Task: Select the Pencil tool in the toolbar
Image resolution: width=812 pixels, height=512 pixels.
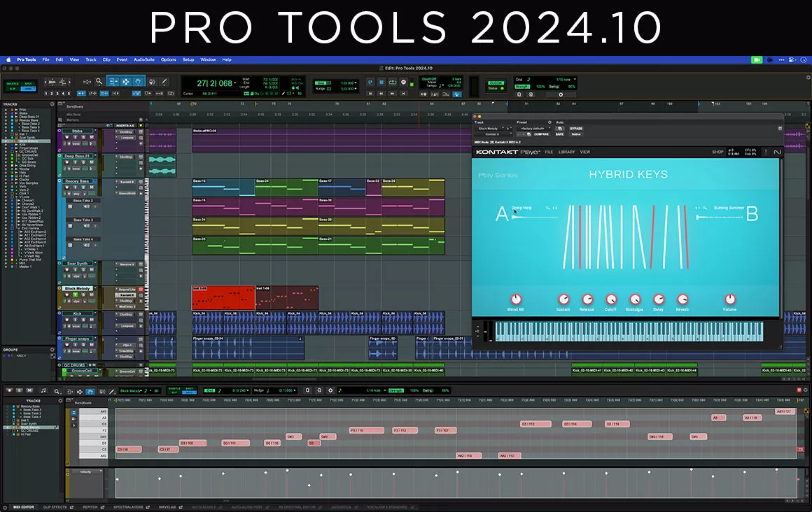Action: pos(164,82)
